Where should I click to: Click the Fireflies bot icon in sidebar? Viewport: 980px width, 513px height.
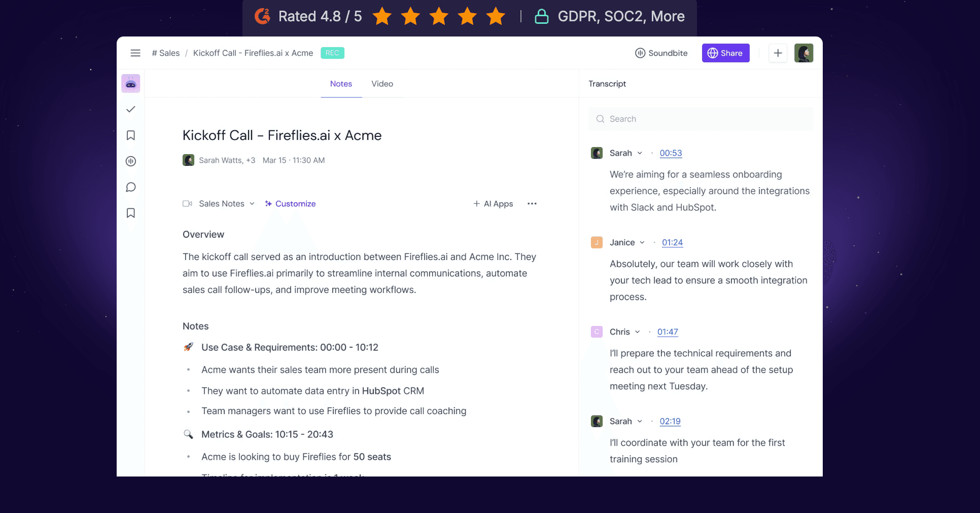click(x=131, y=84)
